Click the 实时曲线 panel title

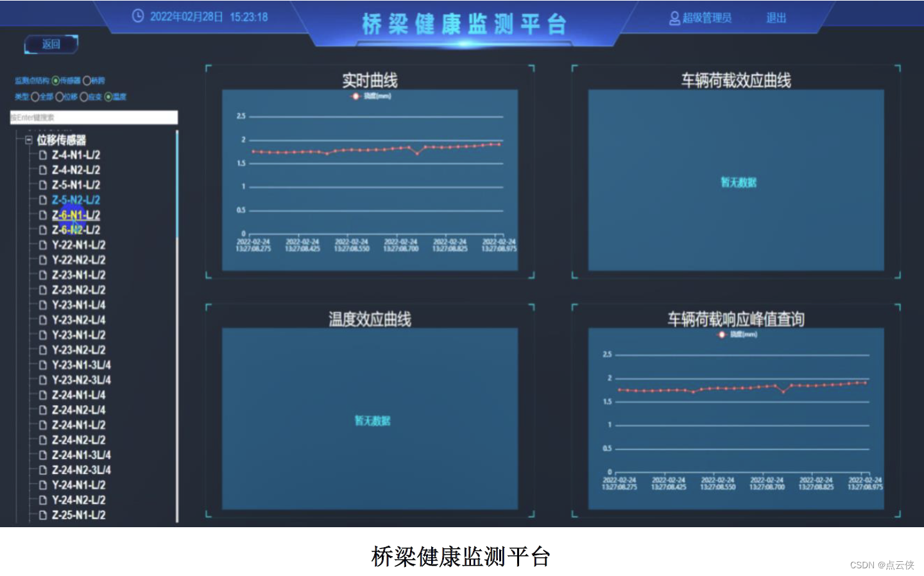click(370, 81)
